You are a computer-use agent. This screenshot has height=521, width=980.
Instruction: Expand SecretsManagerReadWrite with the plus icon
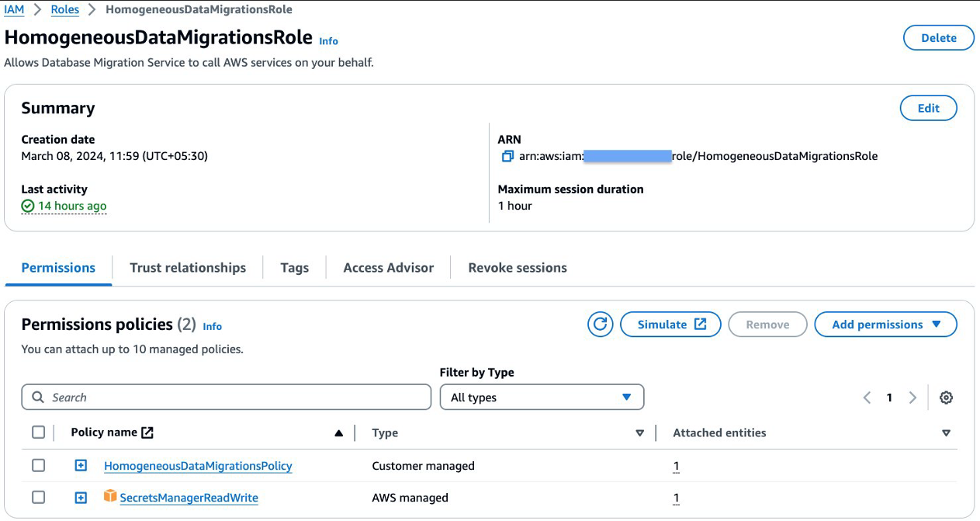(x=81, y=498)
